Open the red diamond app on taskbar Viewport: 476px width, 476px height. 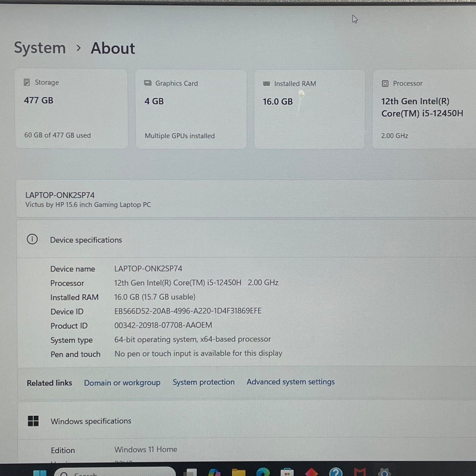click(x=311, y=472)
